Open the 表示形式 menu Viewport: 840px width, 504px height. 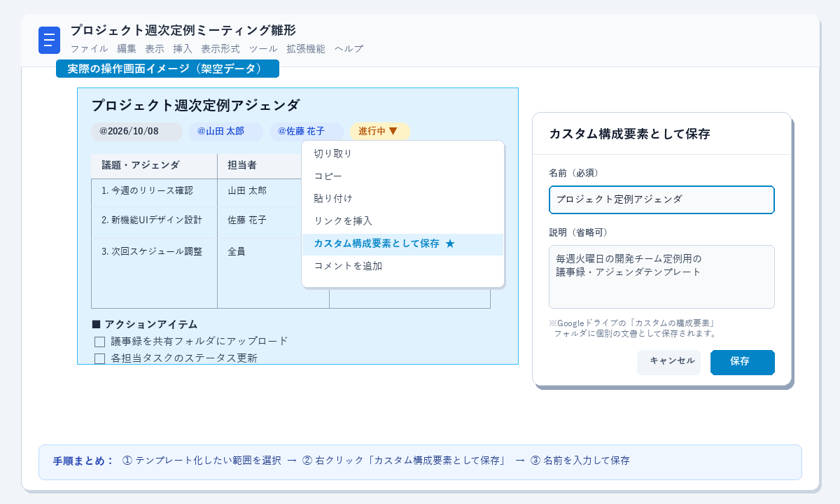click(220, 49)
